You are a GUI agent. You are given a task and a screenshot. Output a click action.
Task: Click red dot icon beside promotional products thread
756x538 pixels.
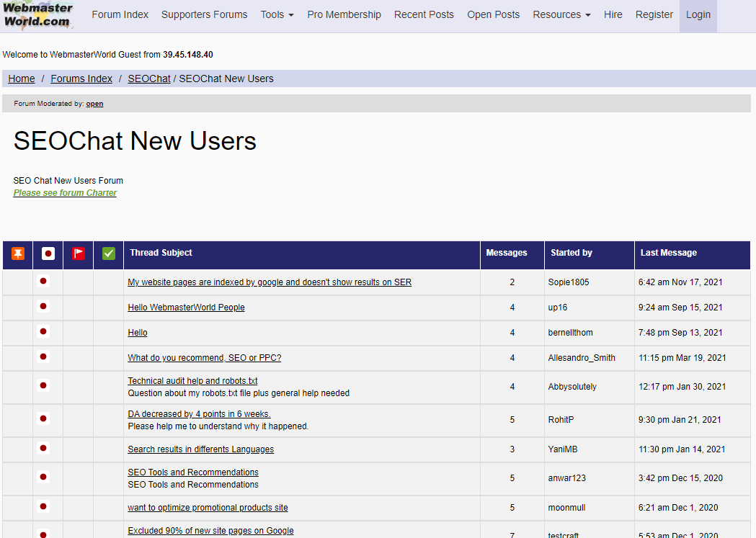43,507
